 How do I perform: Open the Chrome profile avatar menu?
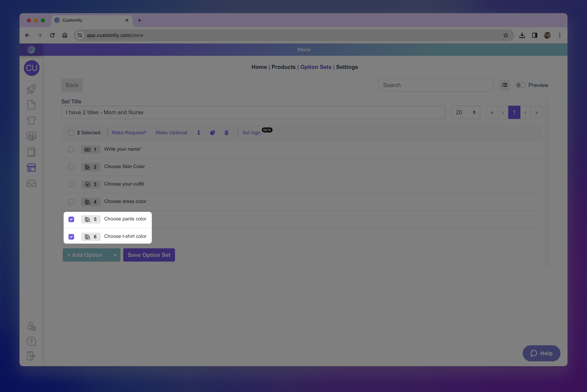547,35
